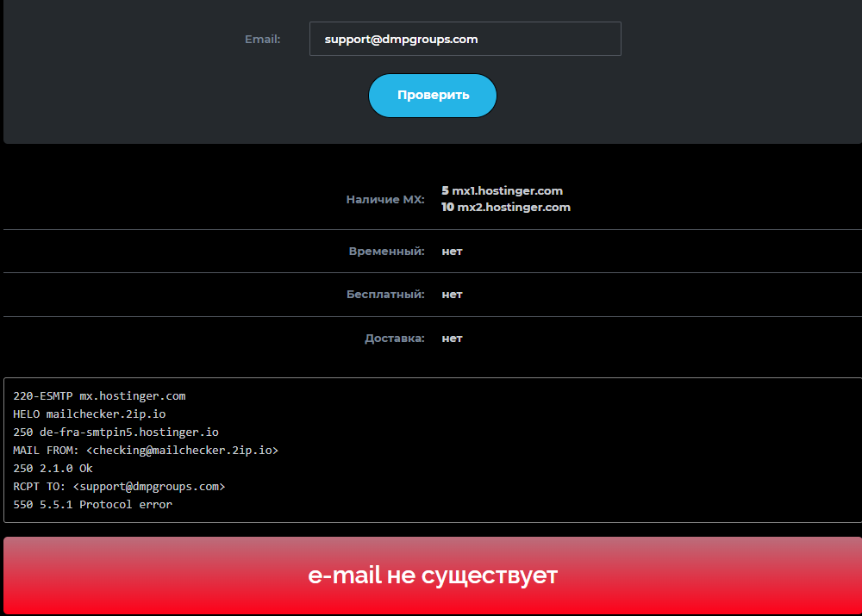Screen dimensions: 862x616
Task: Click the red e-mail не существует banner
Action: click(432, 576)
